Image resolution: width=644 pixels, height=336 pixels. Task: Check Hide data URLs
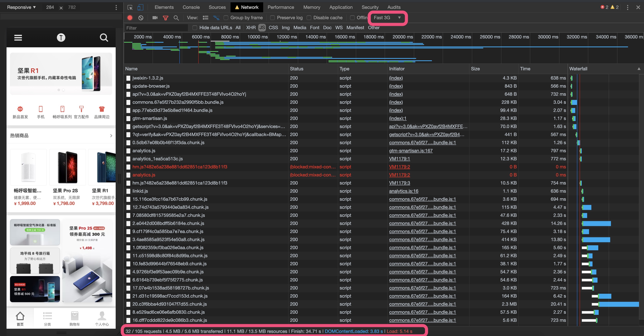click(x=195, y=28)
